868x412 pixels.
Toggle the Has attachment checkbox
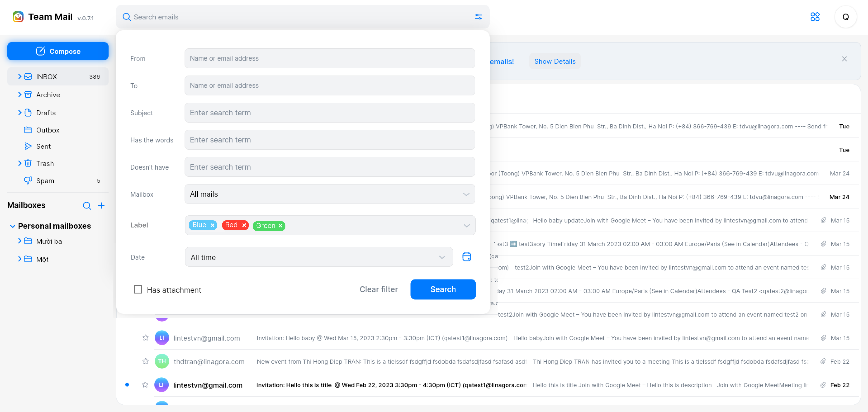pyautogui.click(x=138, y=289)
